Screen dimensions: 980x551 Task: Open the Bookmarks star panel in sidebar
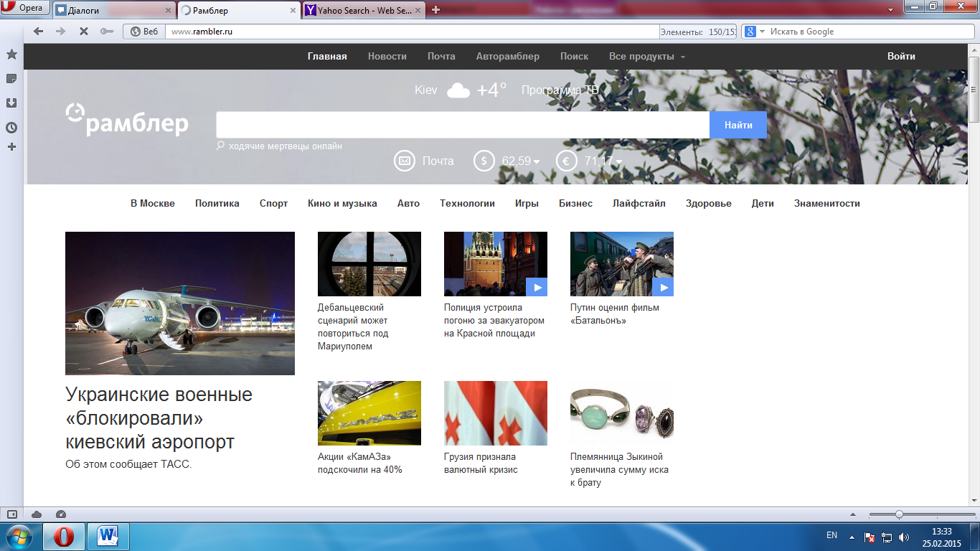(x=11, y=55)
